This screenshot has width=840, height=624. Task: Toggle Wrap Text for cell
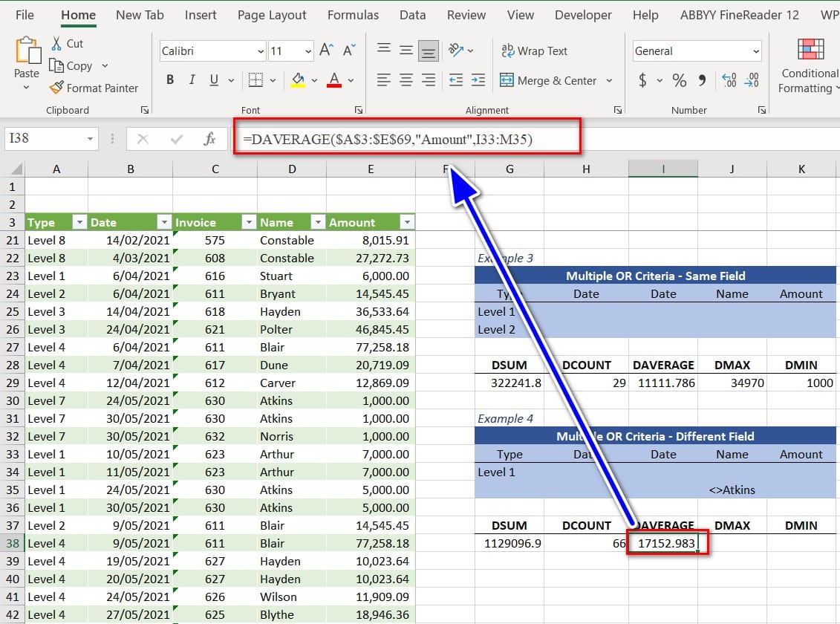pyautogui.click(x=535, y=51)
